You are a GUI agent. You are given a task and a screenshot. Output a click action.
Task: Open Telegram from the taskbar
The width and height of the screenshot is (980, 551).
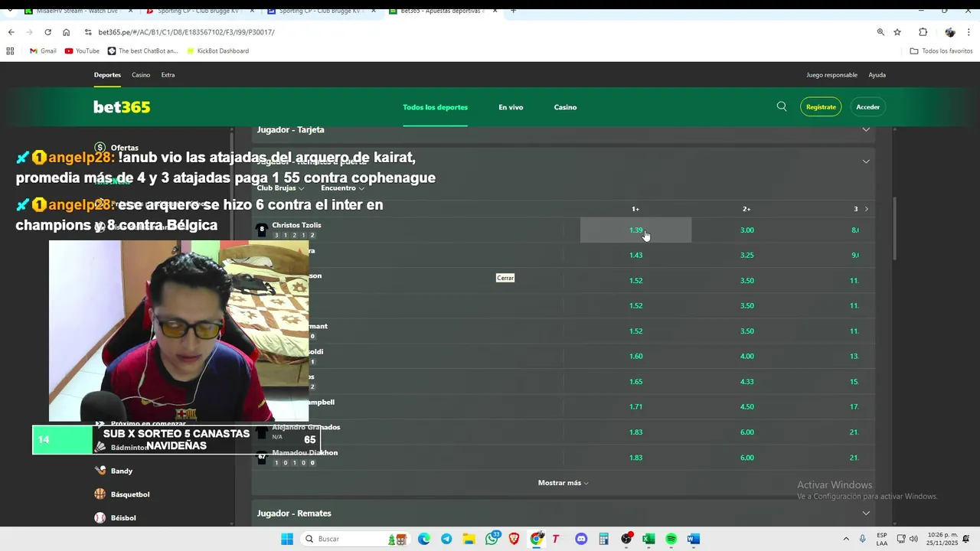tap(446, 539)
